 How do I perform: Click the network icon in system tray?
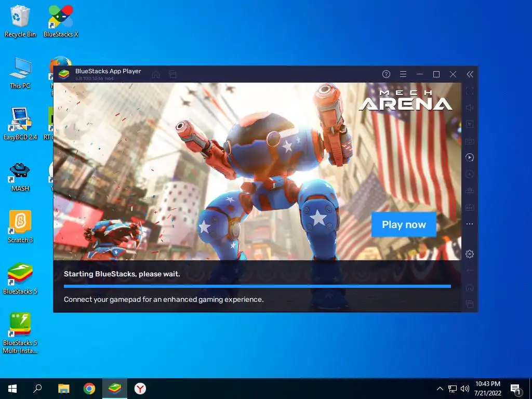453,389
